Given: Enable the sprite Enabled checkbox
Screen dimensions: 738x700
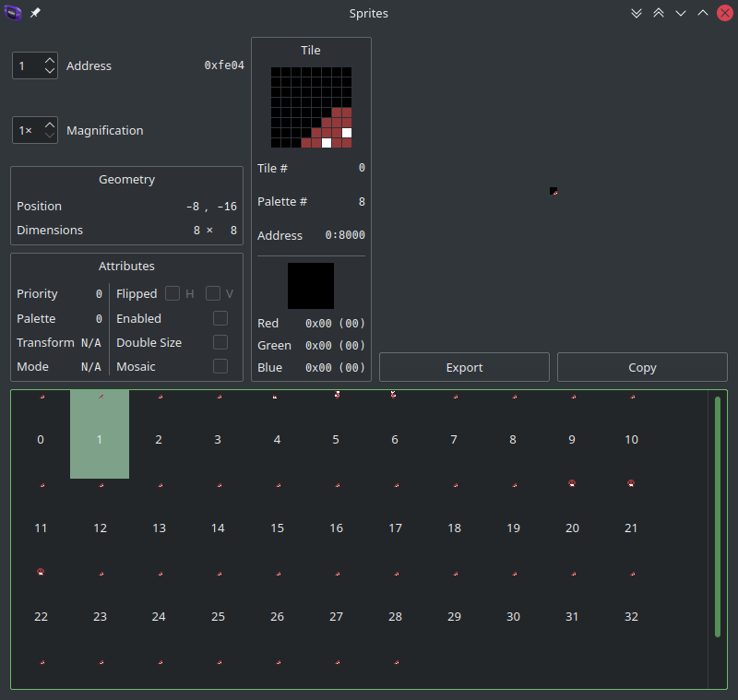Looking at the screenshot, I should pyautogui.click(x=219, y=317).
